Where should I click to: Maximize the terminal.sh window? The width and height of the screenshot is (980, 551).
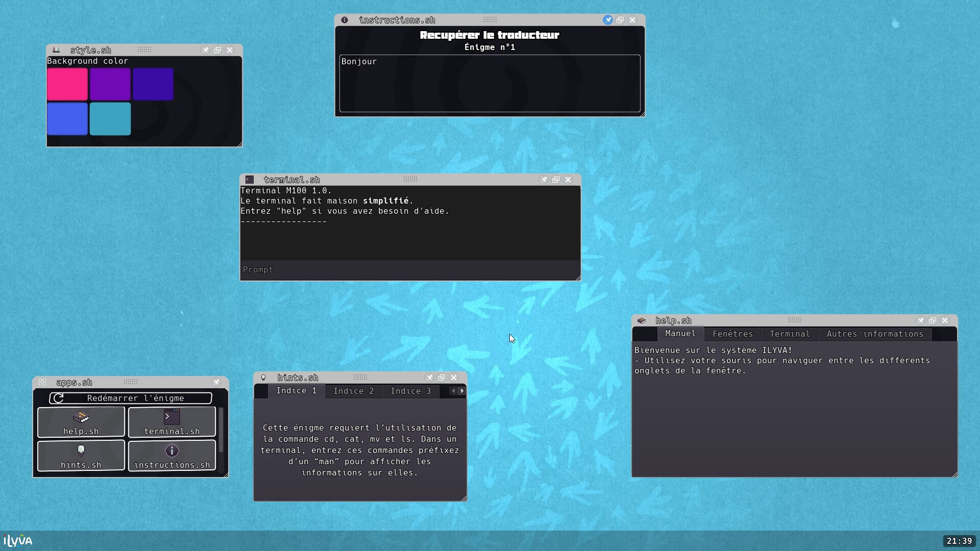556,180
